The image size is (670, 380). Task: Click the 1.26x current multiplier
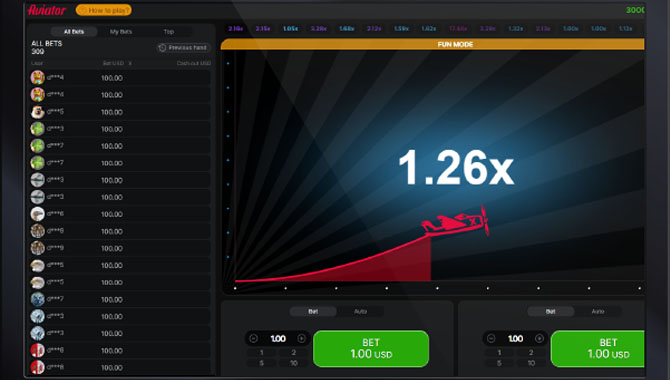coord(456,168)
